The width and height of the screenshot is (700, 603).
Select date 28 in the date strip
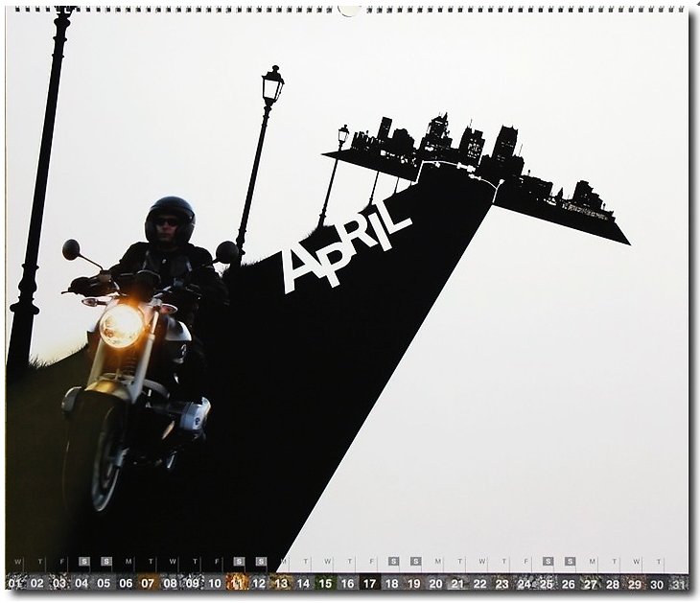pyautogui.click(x=613, y=583)
